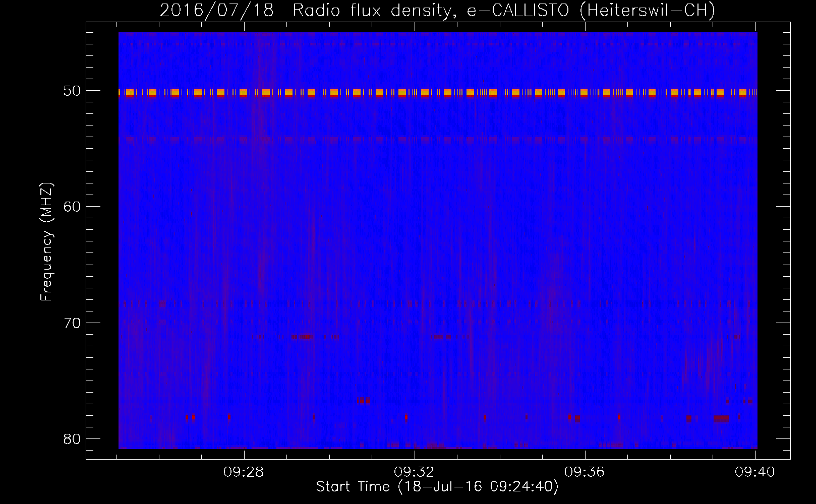Click the 09:28 time tick label
The height and width of the screenshot is (504, 816).
click(244, 472)
